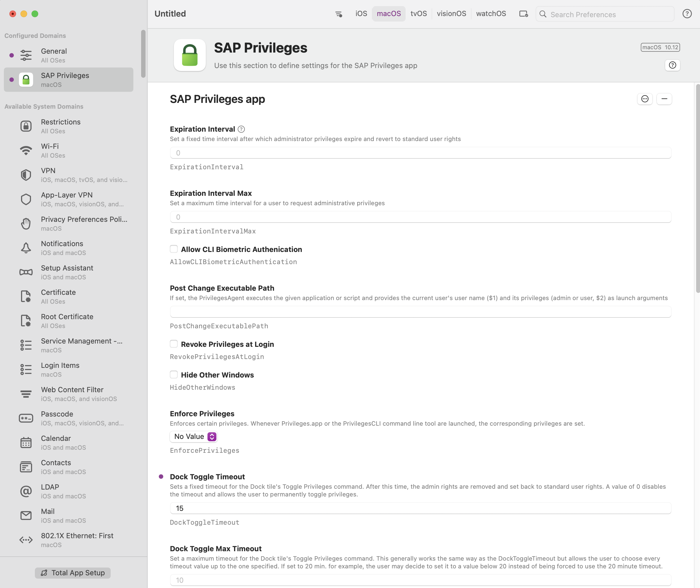Open the Root Certificate domain icon
Screen dimensions: 700x588
pos(26,321)
